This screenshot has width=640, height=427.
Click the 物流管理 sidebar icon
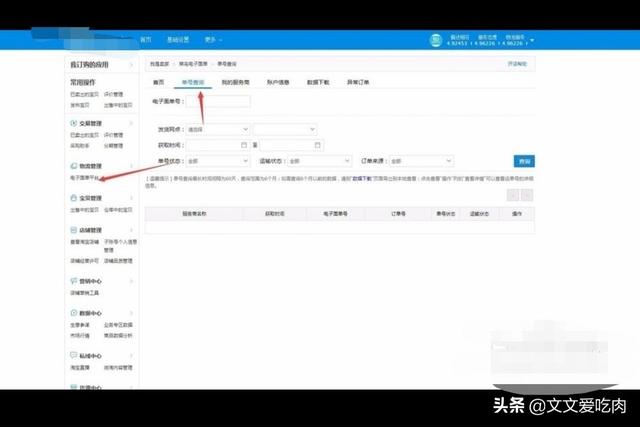point(74,165)
